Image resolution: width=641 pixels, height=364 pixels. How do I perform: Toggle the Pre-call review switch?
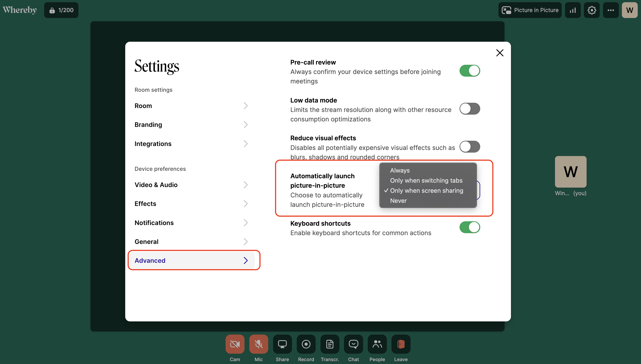470,71
